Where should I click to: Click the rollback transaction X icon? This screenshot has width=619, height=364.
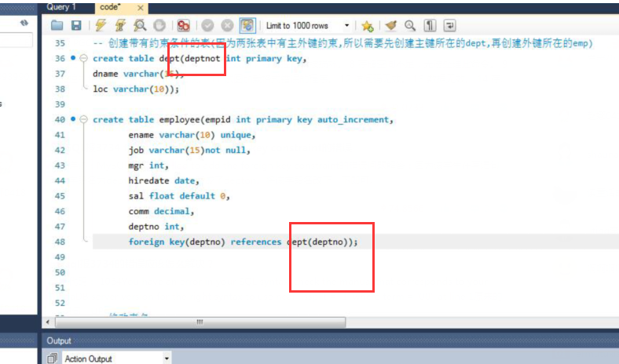[x=227, y=26]
